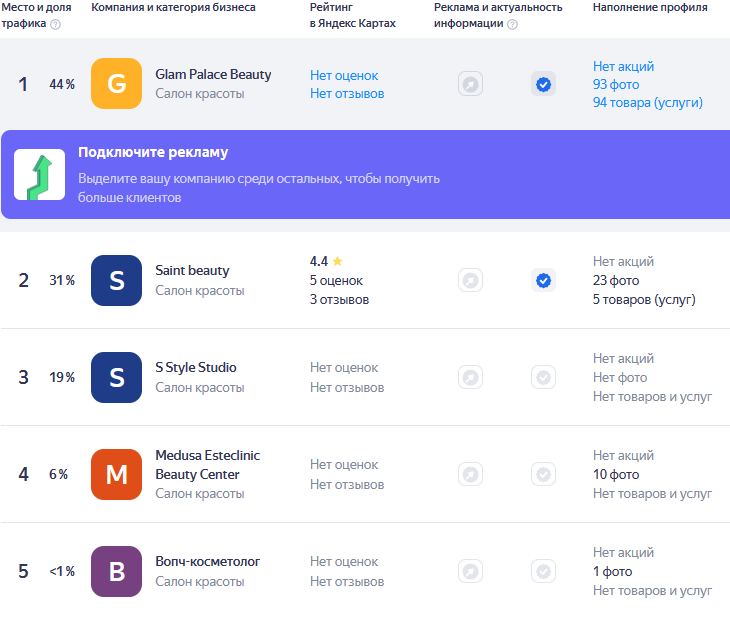
Task: Click «Нет отзывов» in the Вопч-косметолог row
Action: [x=347, y=581]
